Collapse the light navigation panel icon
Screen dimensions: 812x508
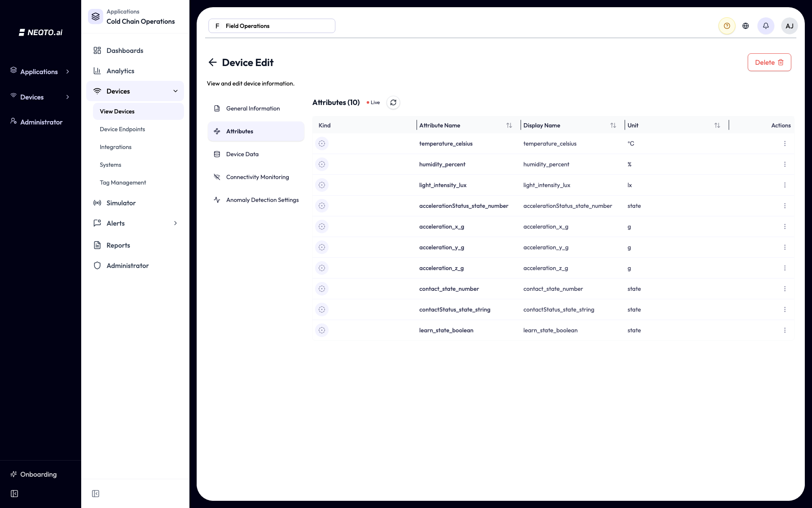(96, 494)
